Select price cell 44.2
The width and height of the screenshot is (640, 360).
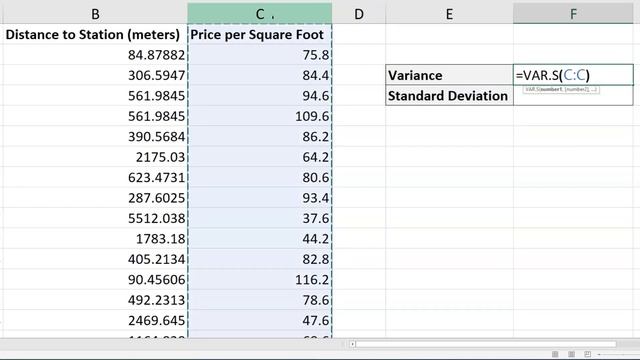260,238
